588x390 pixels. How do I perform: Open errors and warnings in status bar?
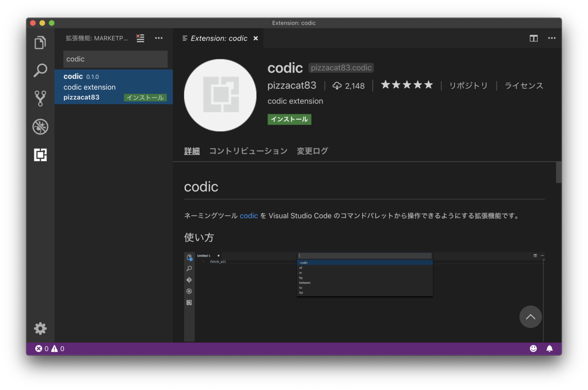(x=49, y=349)
